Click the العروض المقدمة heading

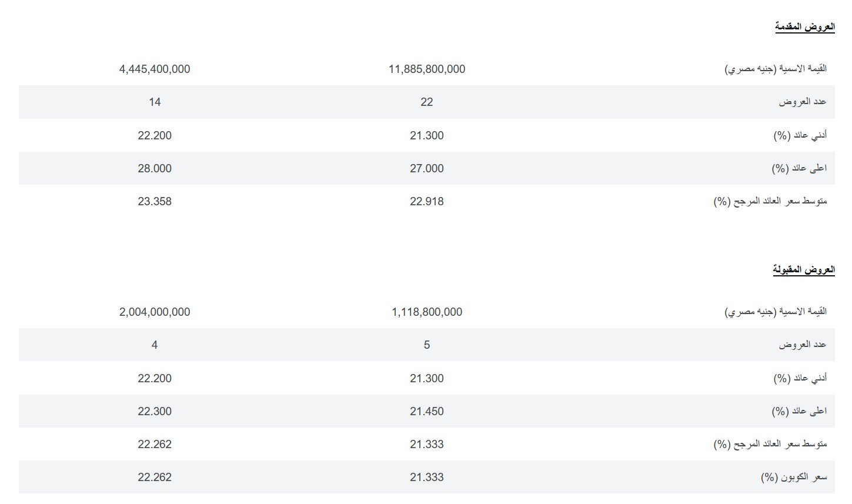[804, 26]
